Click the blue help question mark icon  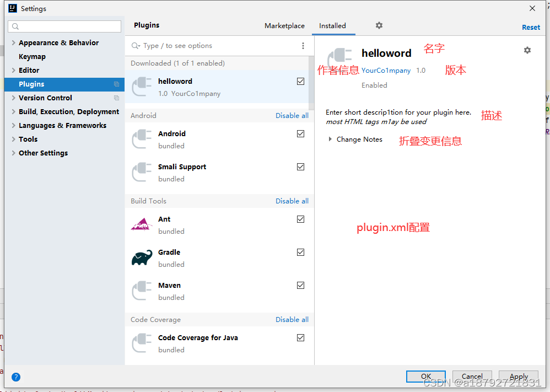click(16, 377)
